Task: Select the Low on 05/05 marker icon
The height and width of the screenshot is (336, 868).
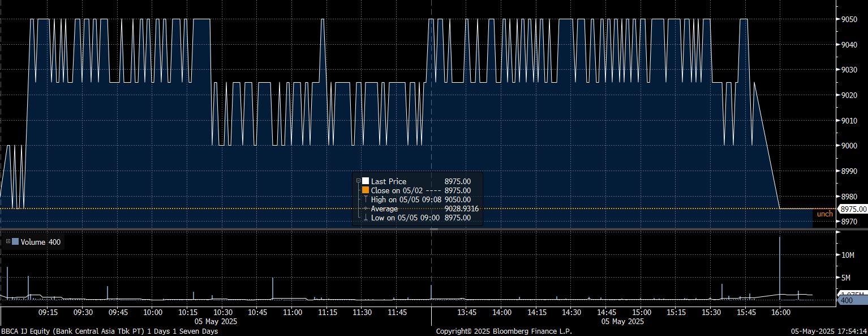Action: coord(366,218)
